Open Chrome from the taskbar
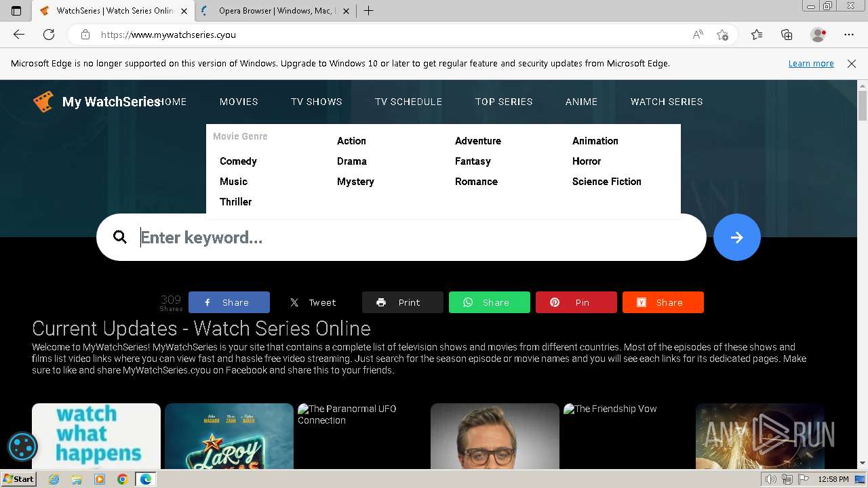Image resolution: width=868 pixels, height=488 pixels. 122,479
